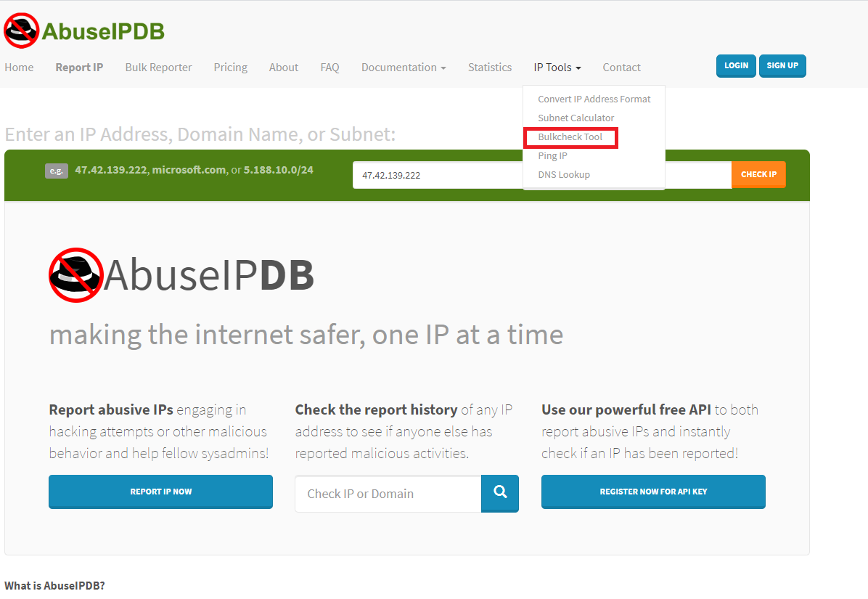Click the 'e.g.' label badge
The height and width of the screenshot is (599, 868).
click(57, 171)
